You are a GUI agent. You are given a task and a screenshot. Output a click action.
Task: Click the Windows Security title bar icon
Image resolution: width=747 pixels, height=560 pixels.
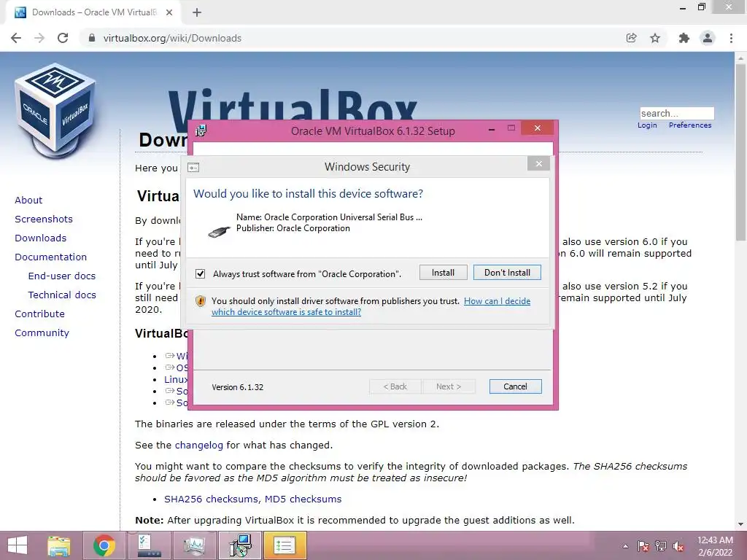[x=193, y=167]
